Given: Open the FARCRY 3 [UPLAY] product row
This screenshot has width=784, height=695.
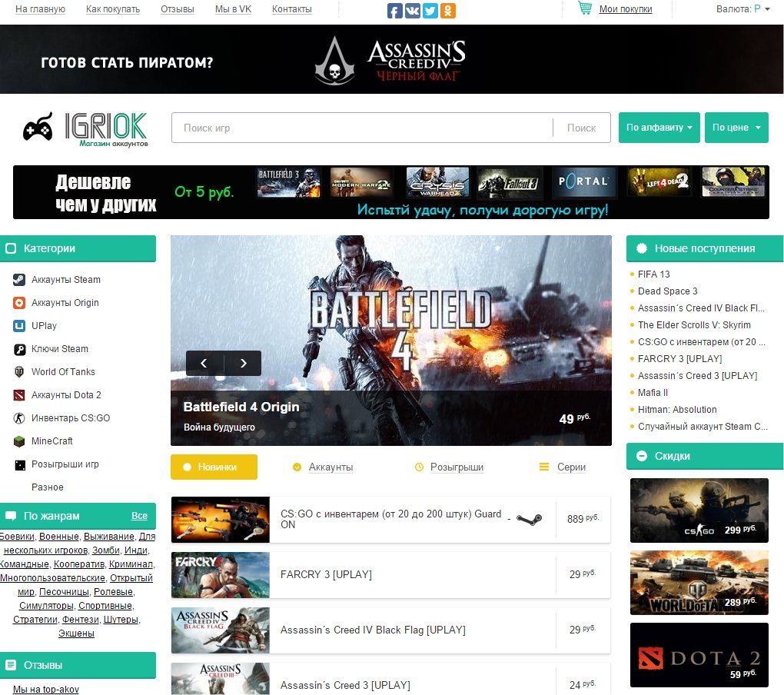Looking at the screenshot, I should (x=390, y=575).
